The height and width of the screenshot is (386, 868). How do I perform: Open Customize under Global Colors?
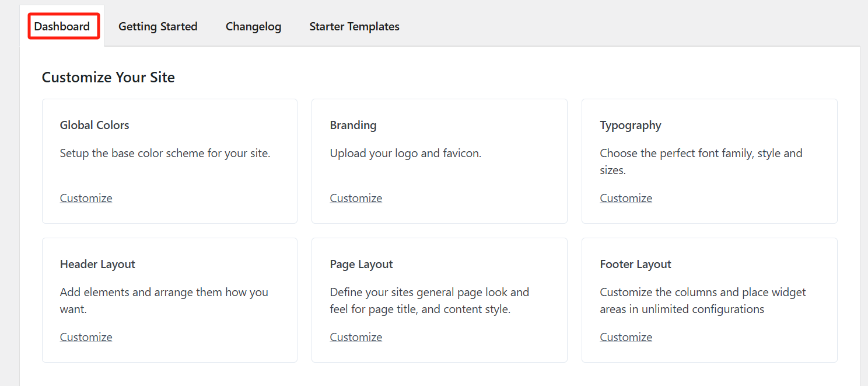coord(86,197)
